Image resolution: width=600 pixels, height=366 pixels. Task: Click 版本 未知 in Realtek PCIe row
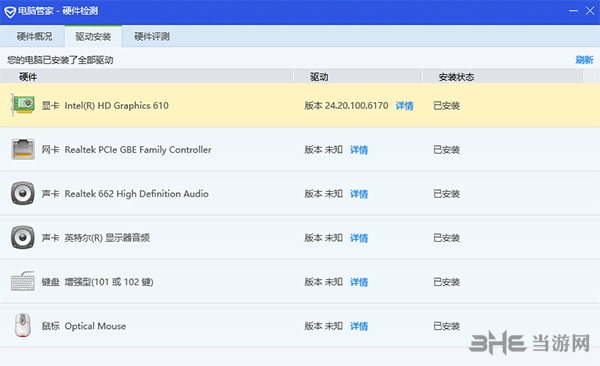tap(323, 150)
